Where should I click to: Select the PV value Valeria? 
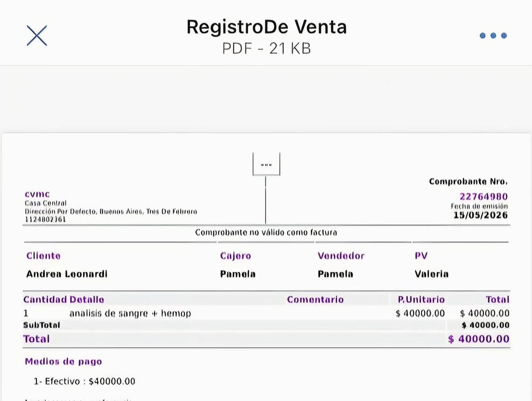tap(432, 274)
